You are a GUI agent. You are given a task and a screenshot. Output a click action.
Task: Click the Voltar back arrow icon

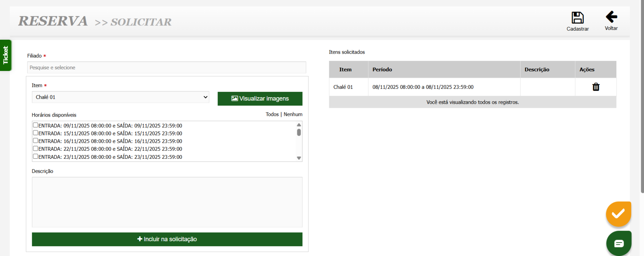[x=611, y=17]
